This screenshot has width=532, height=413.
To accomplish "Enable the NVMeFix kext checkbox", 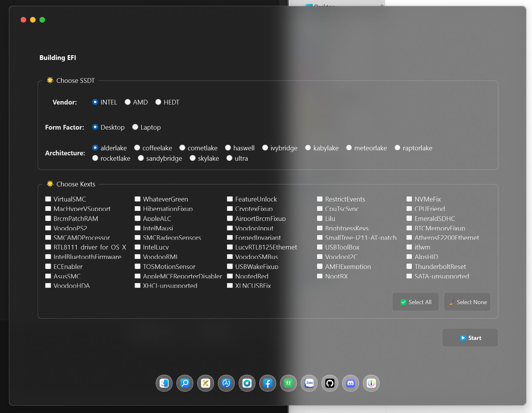I will (409, 199).
